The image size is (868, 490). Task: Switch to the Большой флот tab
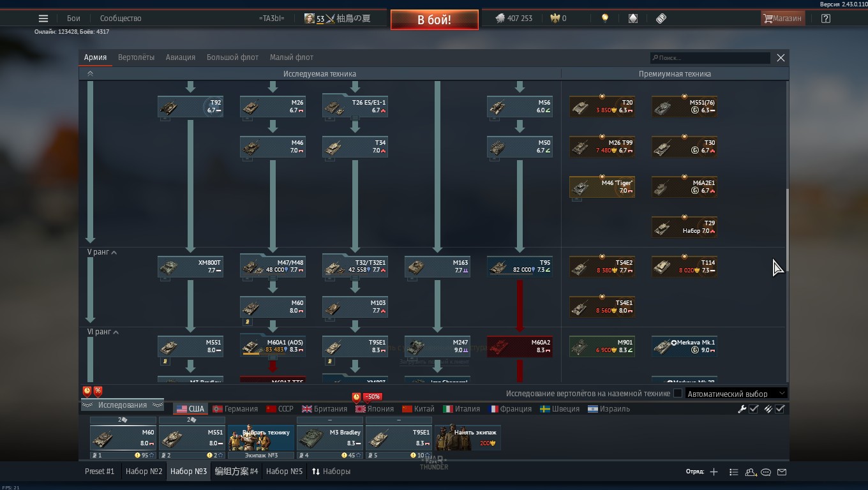[x=232, y=57]
